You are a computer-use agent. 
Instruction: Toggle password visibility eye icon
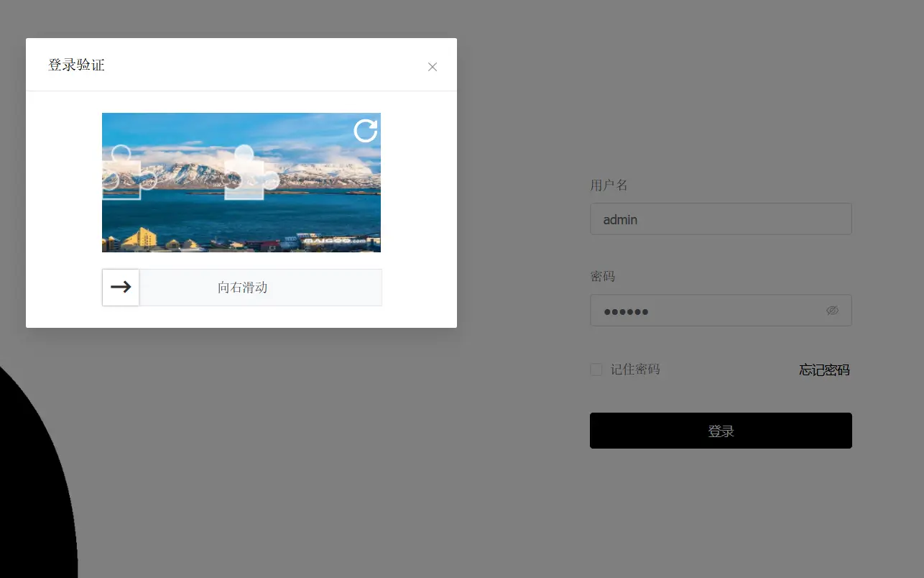coord(832,311)
